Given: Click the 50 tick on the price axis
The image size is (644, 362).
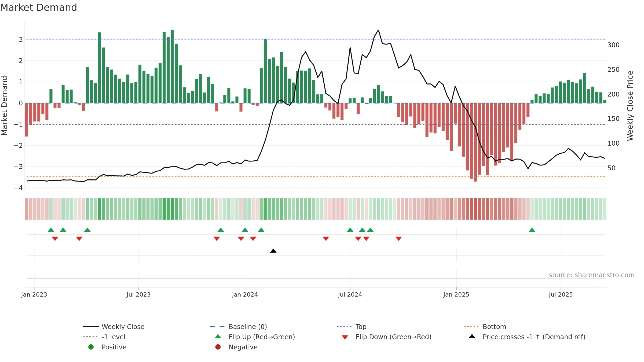Looking at the screenshot, I should click(612, 168).
